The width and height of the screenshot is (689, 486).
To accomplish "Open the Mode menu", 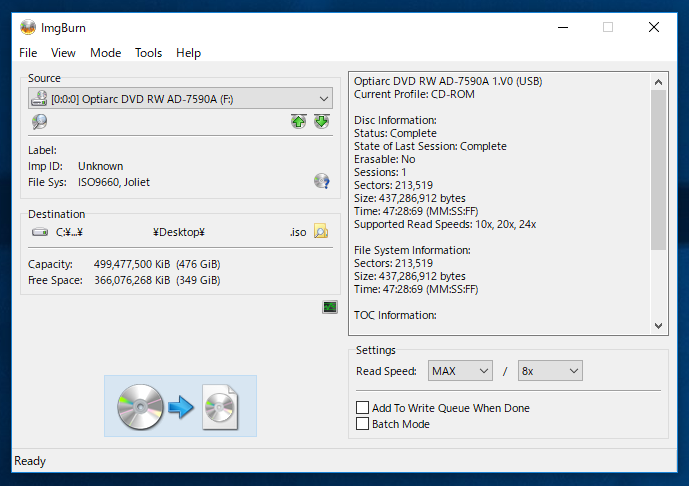I will [x=105, y=53].
